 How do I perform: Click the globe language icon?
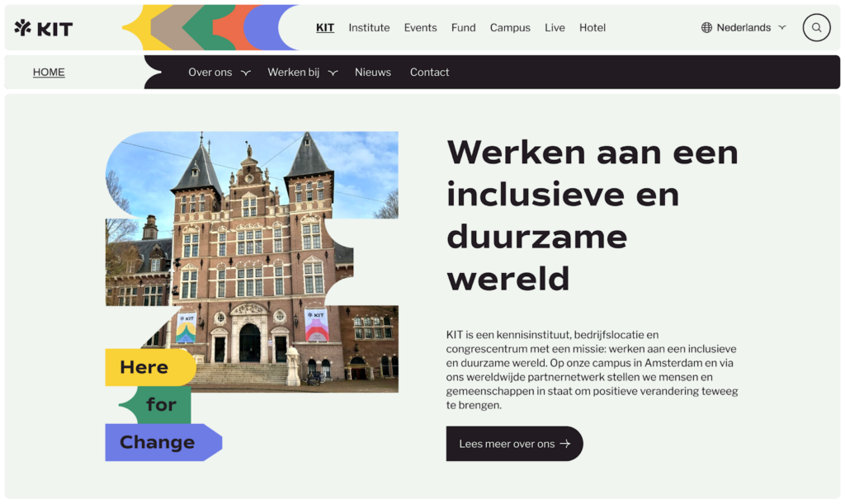point(706,27)
